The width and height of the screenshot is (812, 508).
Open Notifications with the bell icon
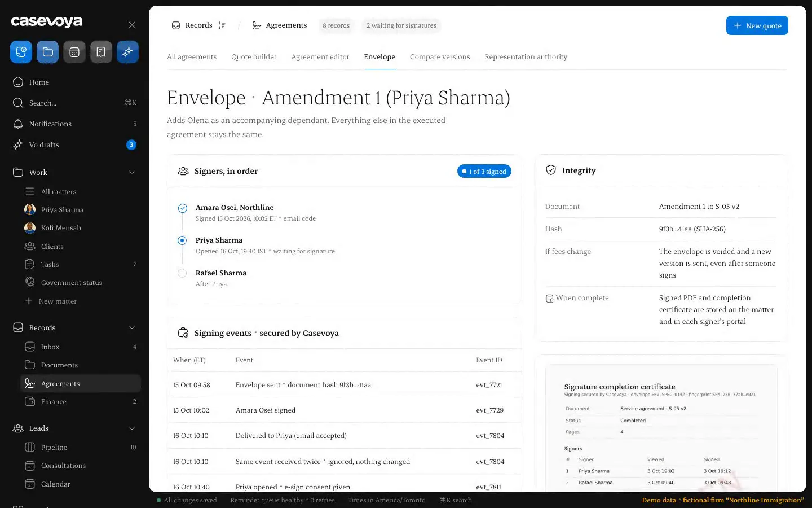pyautogui.click(x=75, y=124)
